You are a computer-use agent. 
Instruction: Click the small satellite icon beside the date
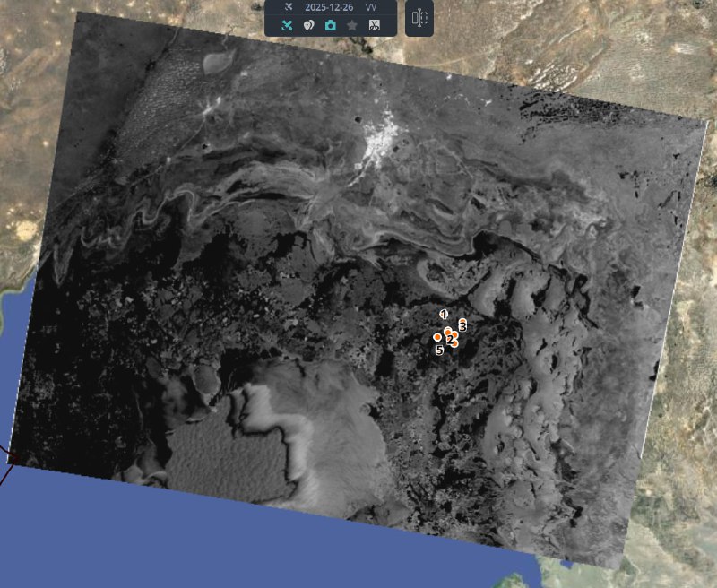pos(288,6)
